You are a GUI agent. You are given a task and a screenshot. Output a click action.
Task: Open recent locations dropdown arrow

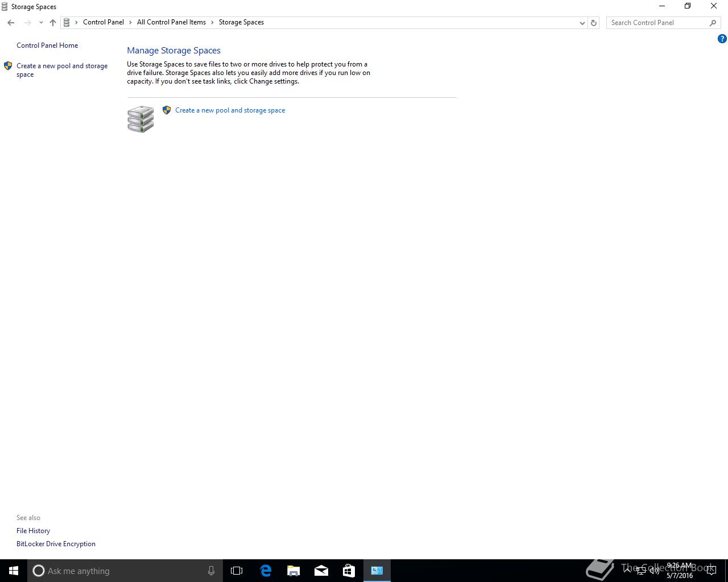(41, 23)
